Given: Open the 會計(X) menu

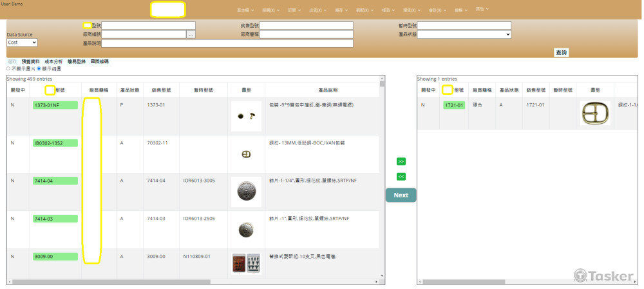Looking at the screenshot, I should click(x=437, y=10).
